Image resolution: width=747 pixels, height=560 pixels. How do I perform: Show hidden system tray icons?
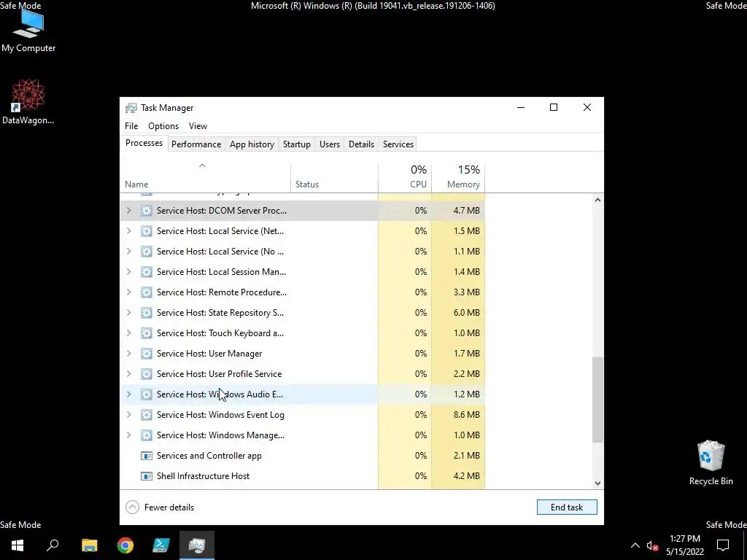(635, 545)
